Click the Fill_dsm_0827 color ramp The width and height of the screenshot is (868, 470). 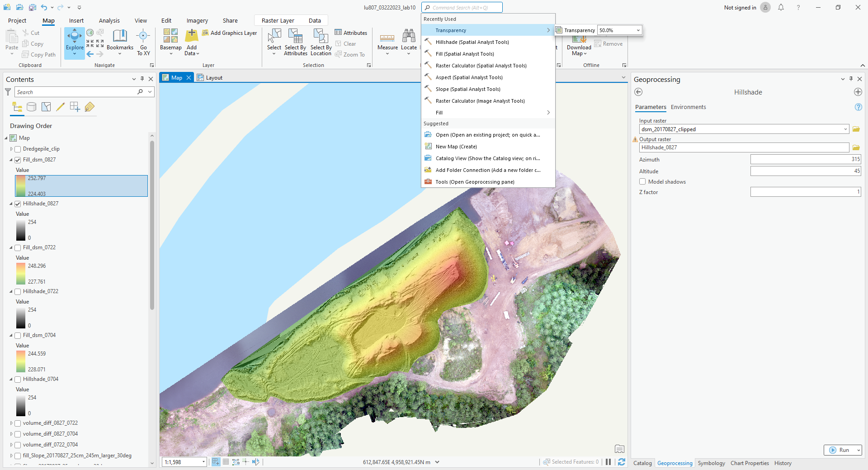21,186
